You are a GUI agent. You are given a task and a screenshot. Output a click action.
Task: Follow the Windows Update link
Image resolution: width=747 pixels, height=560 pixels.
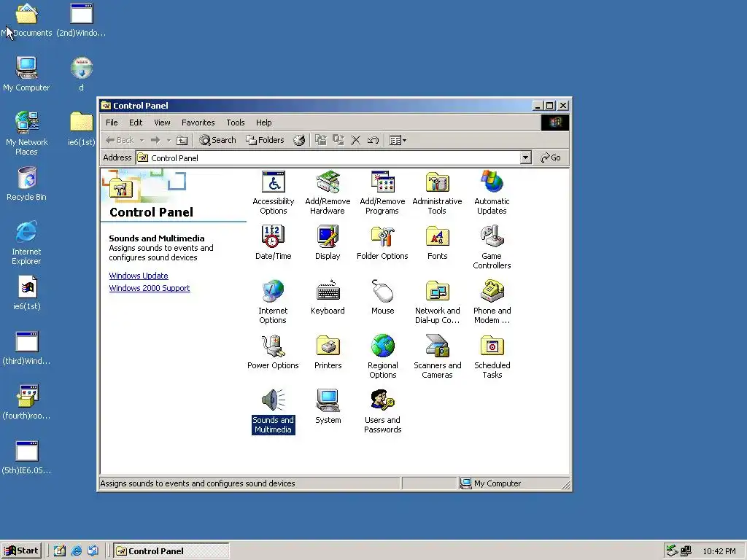tap(138, 276)
